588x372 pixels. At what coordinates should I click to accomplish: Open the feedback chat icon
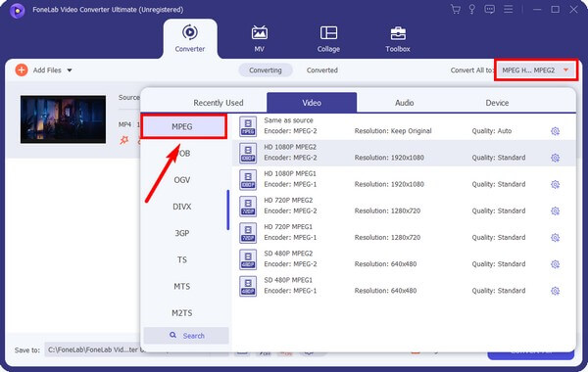489,10
